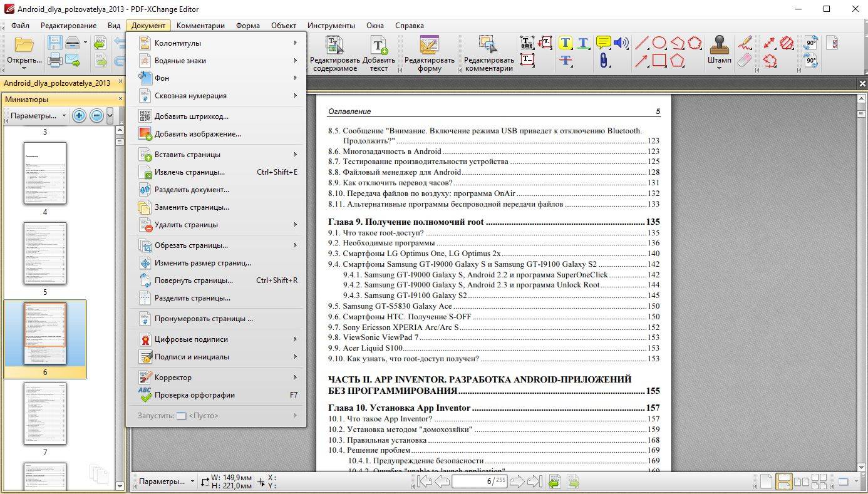The width and height of the screenshot is (868, 494).
Task: Select Add Text tool (Добавить текст)
Action: click(x=378, y=53)
